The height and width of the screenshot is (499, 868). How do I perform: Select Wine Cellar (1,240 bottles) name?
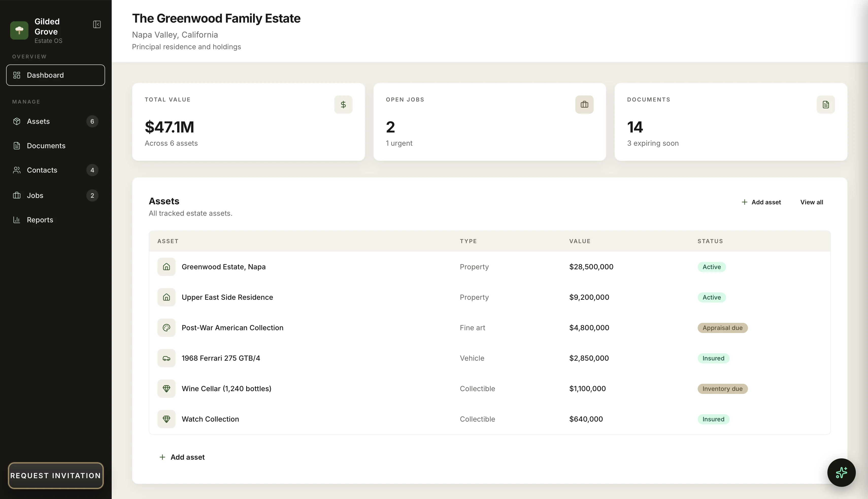226,389
